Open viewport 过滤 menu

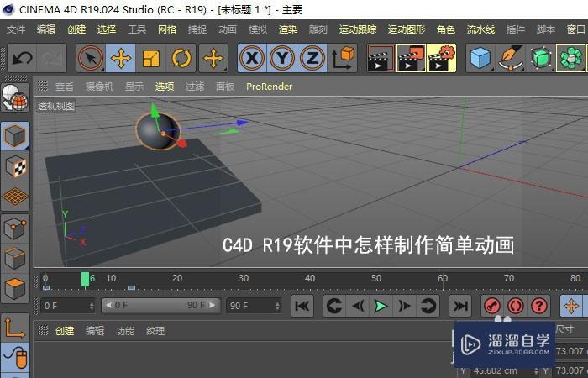pos(195,87)
